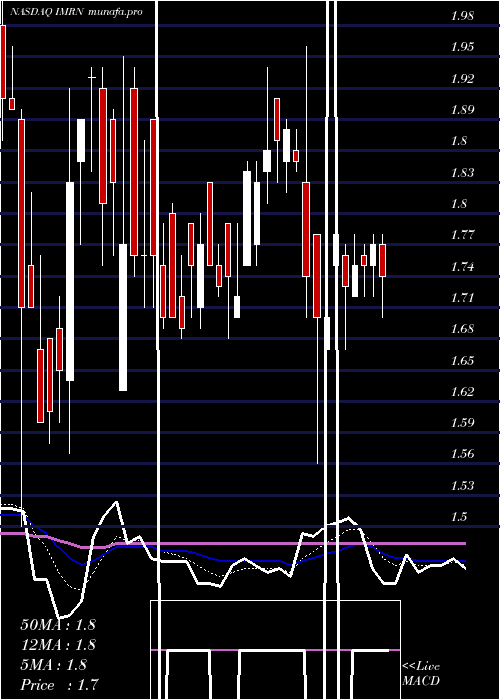Click the 1.59 price axis label

click(x=462, y=422)
